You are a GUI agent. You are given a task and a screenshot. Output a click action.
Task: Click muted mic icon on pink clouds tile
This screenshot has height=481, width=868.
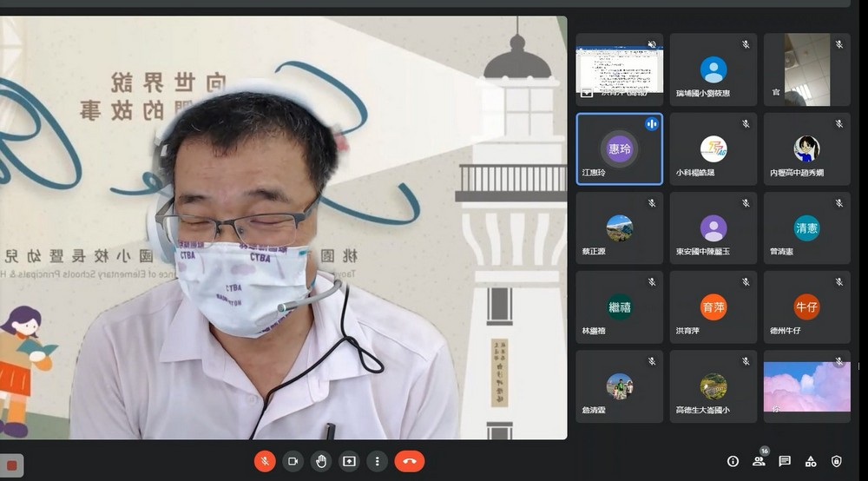coord(839,361)
